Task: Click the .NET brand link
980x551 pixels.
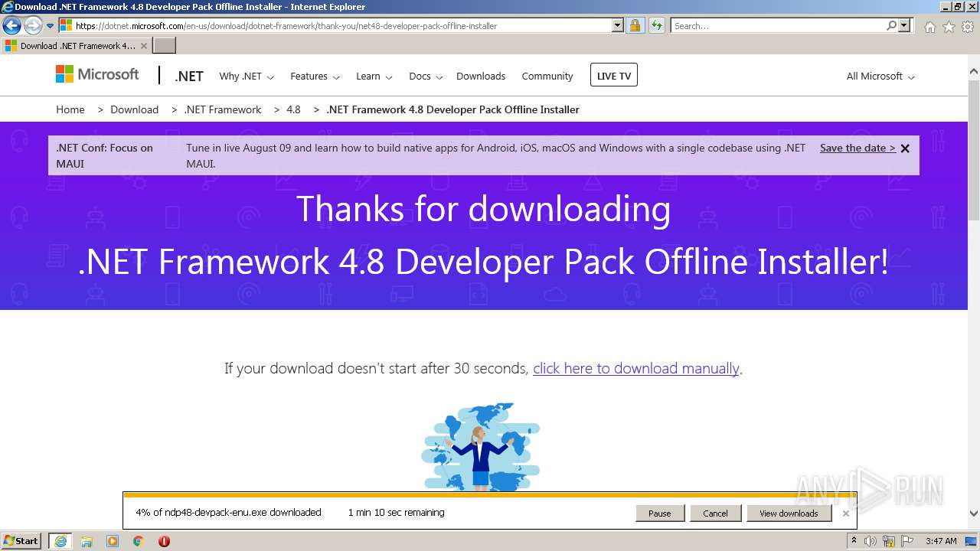Action: pos(189,76)
